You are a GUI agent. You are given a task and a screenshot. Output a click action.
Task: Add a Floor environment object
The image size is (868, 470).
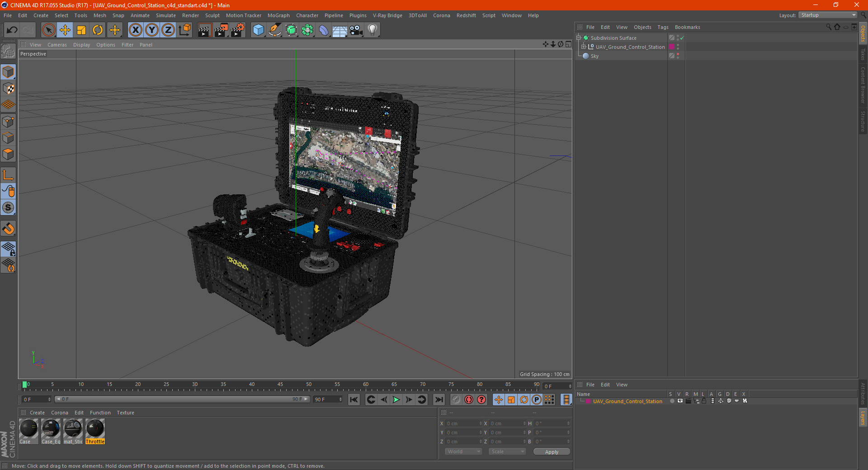coord(340,30)
